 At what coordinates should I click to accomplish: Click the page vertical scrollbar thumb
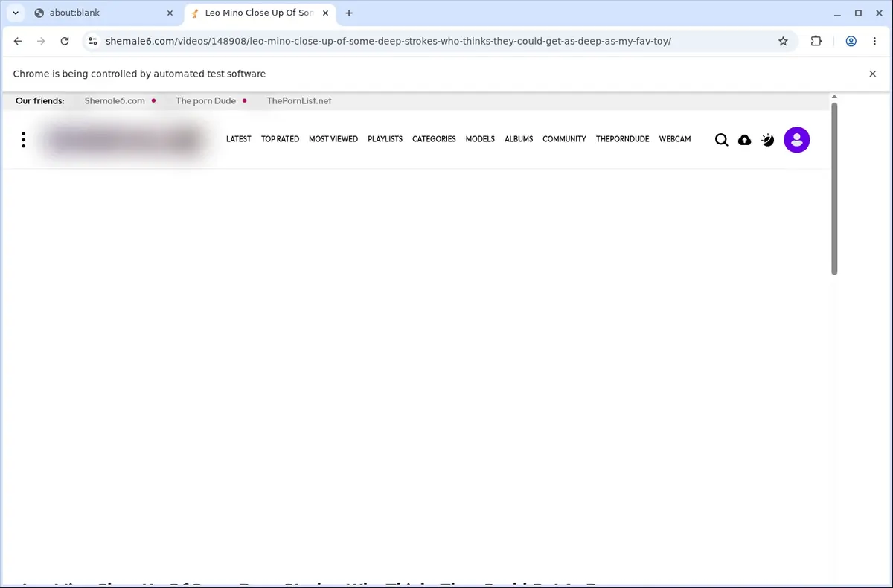[834, 189]
